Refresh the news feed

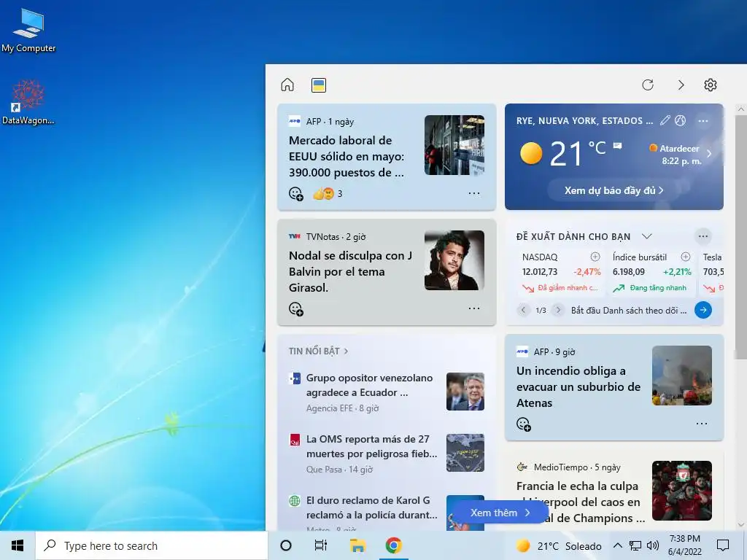pyautogui.click(x=648, y=85)
